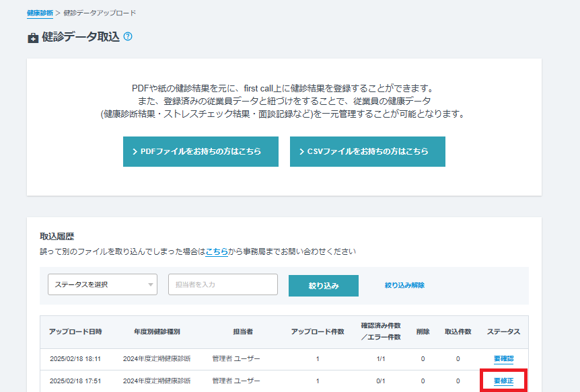Clear filters with 絞り込み解除
The height and width of the screenshot is (392, 580).
(404, 285)
